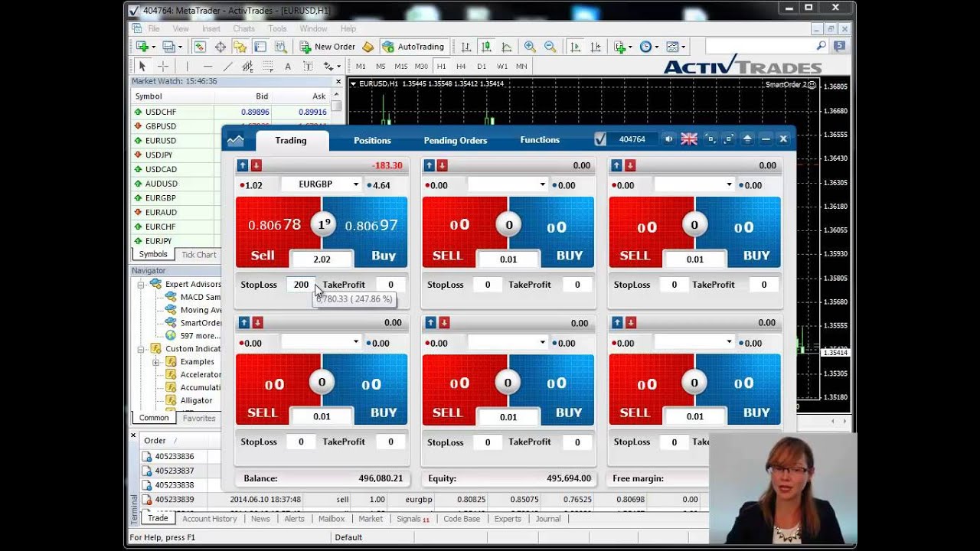Select the M1 timeframe
The height and width of the screenshot is (551, 980).
(x=361, y=66)
